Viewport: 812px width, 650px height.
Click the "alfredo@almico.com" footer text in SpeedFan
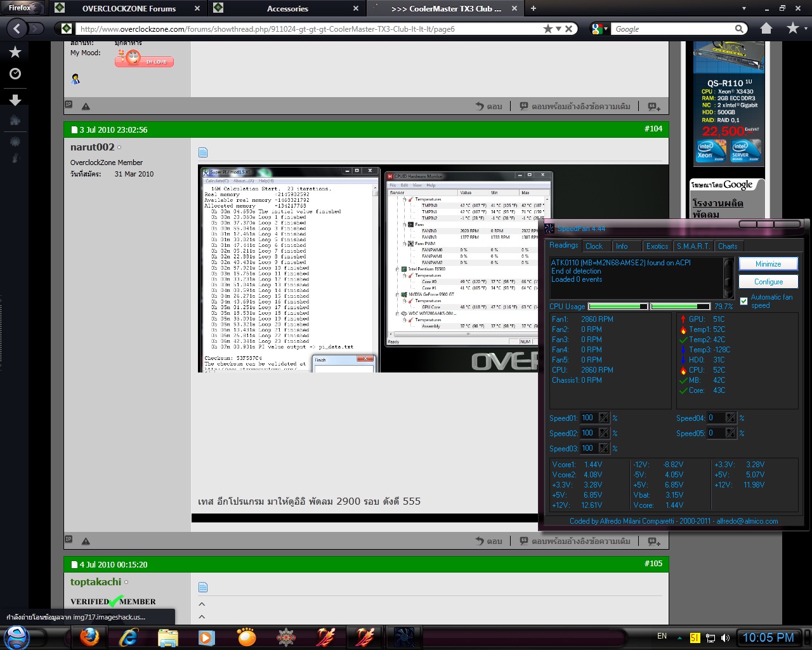coord(747,521)
